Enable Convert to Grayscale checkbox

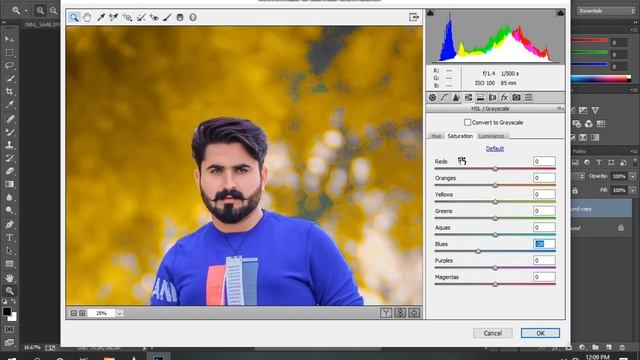point(467,122)
